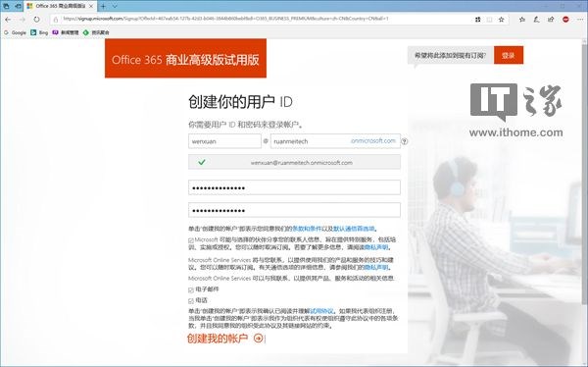The height and width of the screenshot is (367, 588).
Task: Open the Google bookmark
Action: click(15, 32)
